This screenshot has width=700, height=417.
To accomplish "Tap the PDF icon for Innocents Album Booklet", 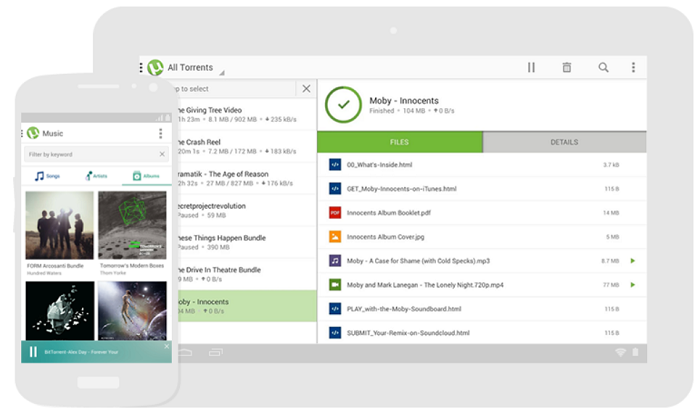I will [335, 213].
